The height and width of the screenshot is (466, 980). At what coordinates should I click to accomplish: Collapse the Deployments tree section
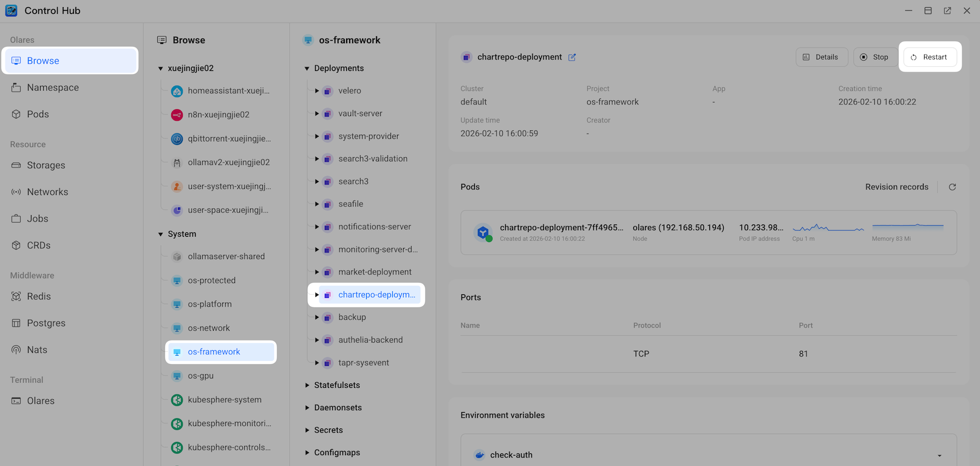tap(307, 69)
